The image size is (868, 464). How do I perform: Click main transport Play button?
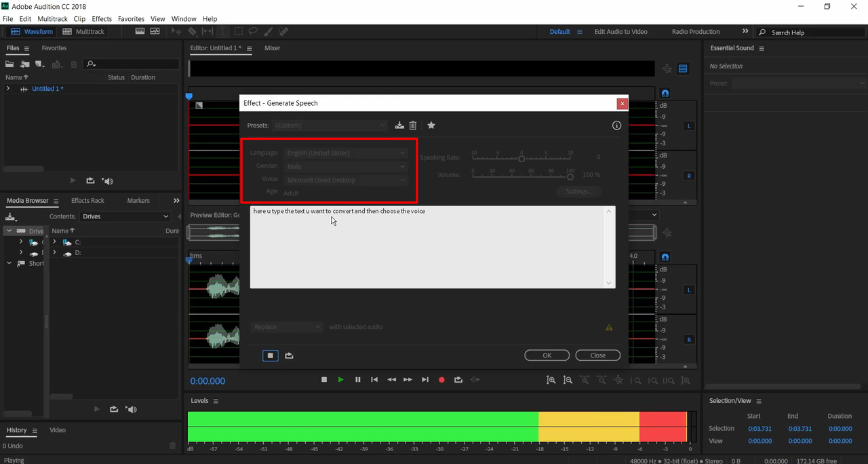pos(341,380)
